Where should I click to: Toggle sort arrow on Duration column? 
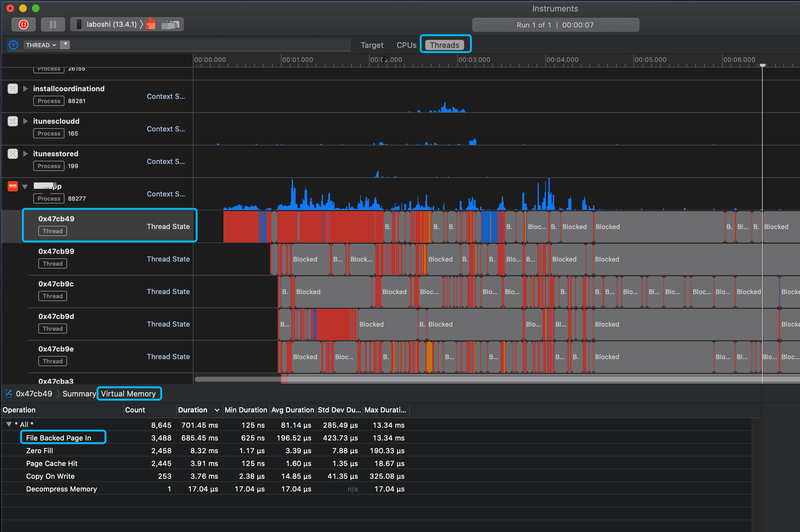(x=217, y=410)
